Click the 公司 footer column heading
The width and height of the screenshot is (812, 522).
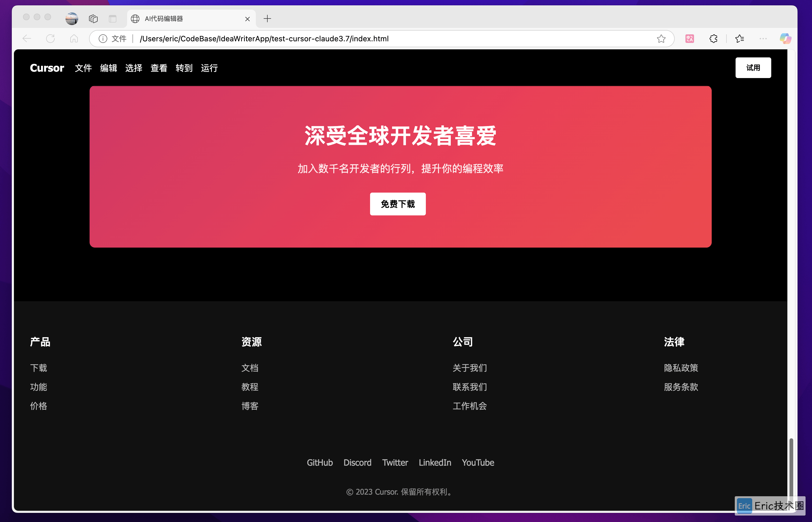point(463,342)
